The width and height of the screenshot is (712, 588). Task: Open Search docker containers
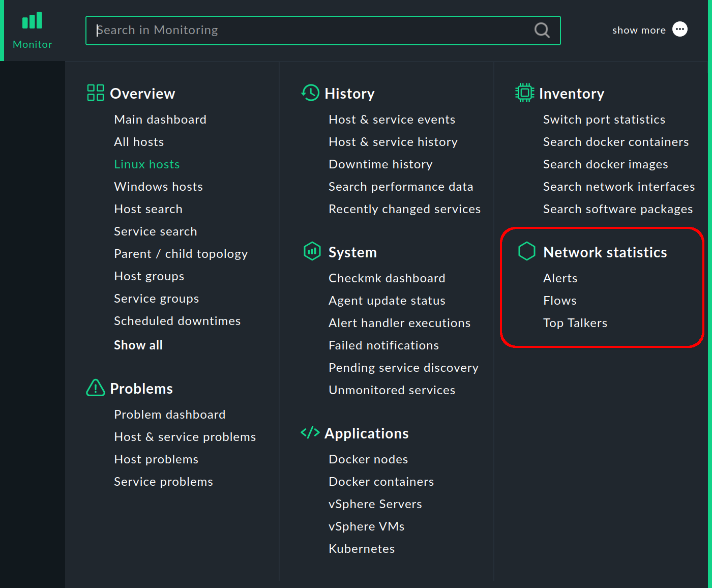tap(616, 141)
